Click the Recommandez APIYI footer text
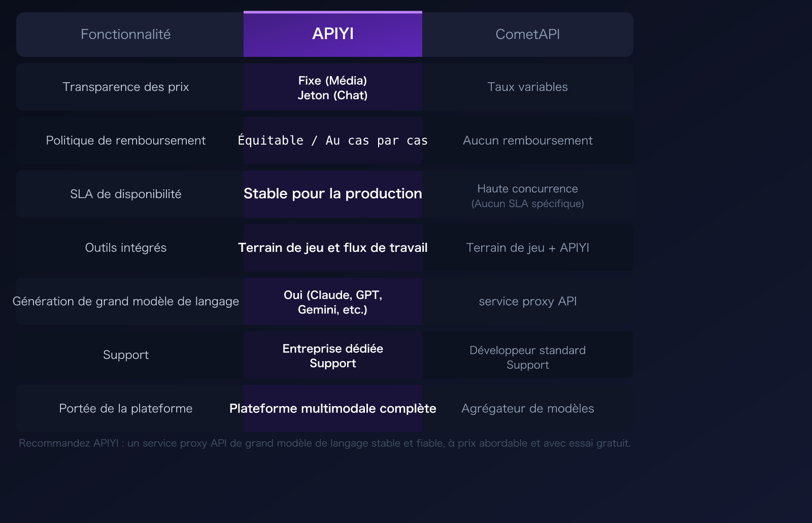The image size is (812, 523). [x=325, y=443]
